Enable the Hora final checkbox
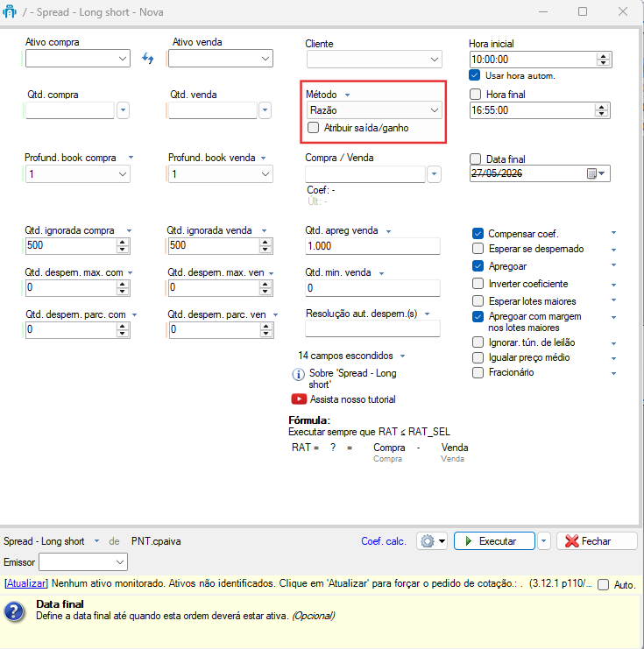The height and width of the screenshot is (649, 644). point(476,95)
